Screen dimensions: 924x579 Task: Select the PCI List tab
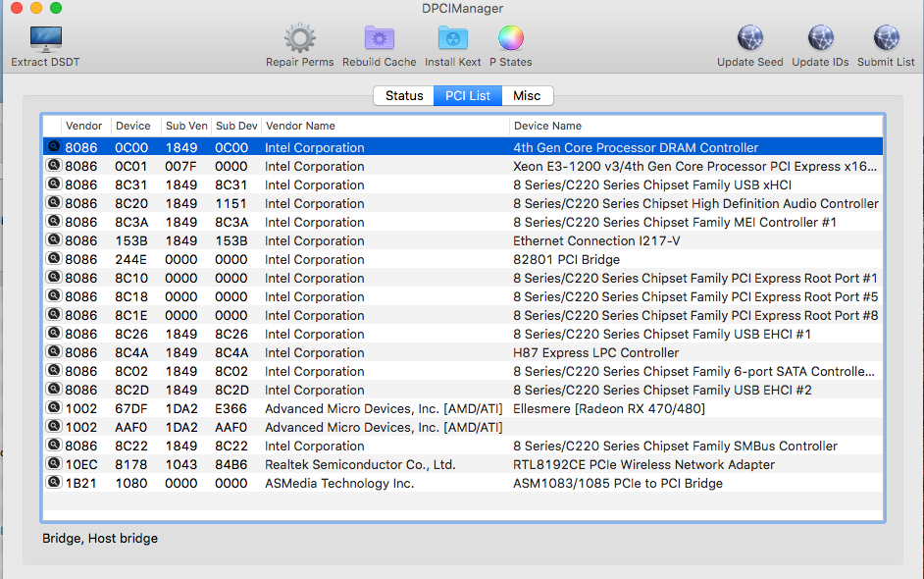[x=468, y=95]
